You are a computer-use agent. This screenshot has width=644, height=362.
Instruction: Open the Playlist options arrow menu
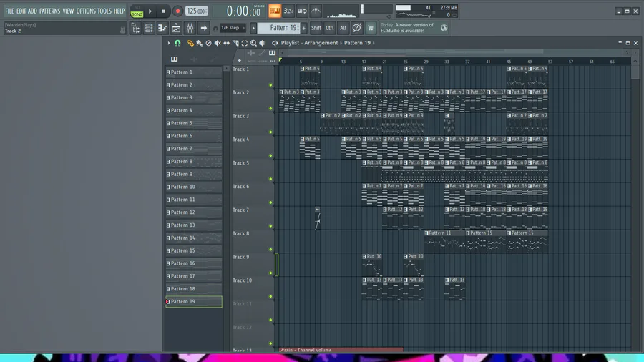coord(168,43)
